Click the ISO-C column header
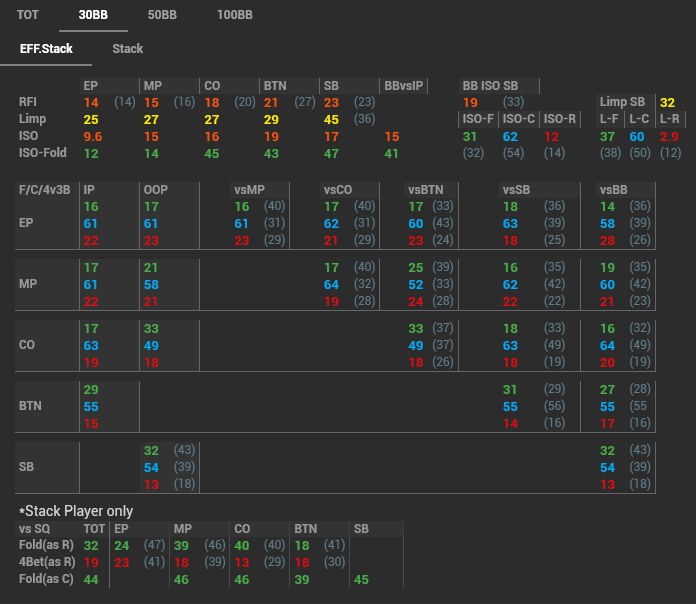This screenshot has width=696, height=604. tap(520, 119)
